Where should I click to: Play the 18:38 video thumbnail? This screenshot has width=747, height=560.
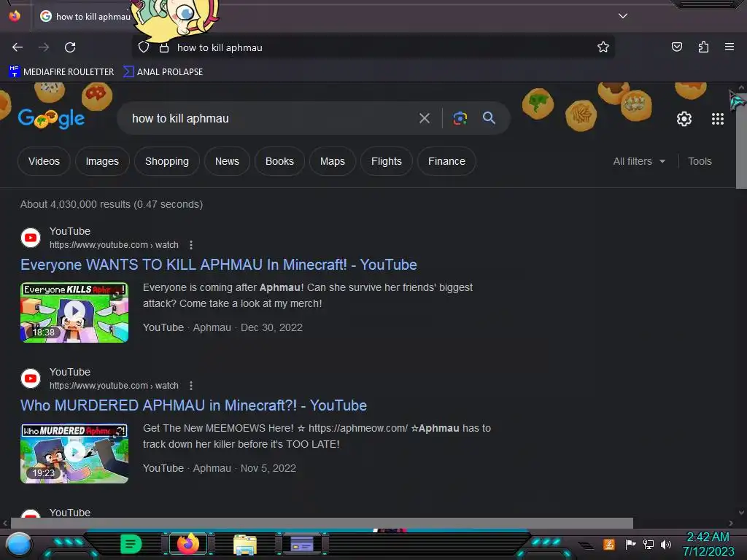(74, 312)
